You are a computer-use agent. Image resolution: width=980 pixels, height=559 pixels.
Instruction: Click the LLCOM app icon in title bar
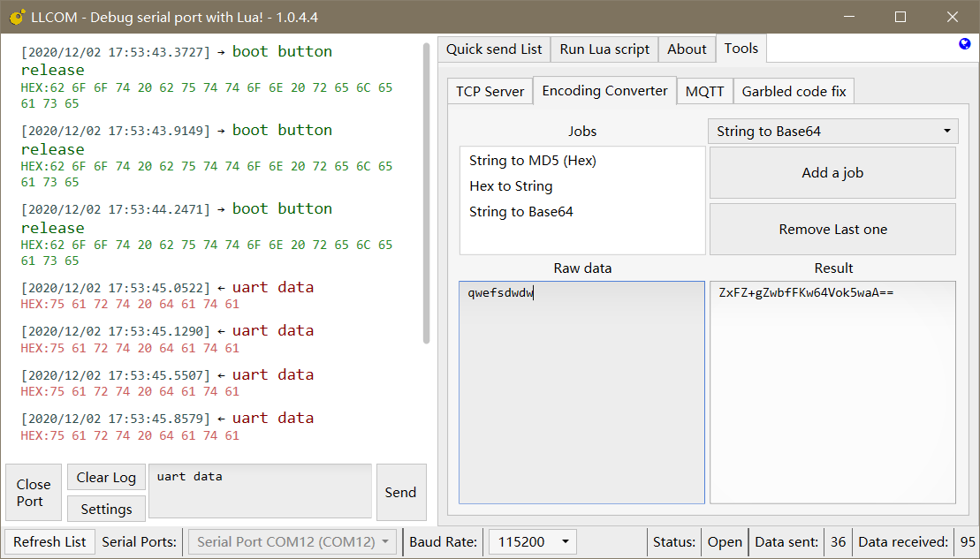(x=16, y=17)
